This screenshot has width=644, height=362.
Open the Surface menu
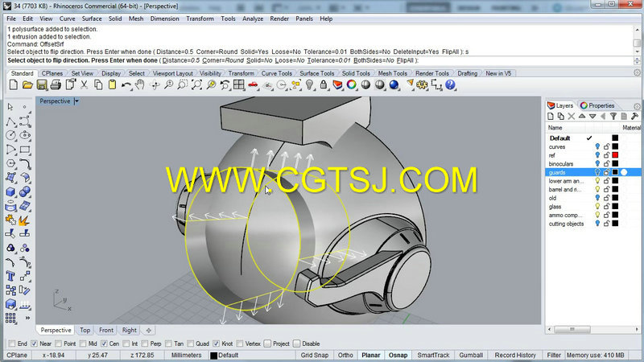(x=92, y=19)
